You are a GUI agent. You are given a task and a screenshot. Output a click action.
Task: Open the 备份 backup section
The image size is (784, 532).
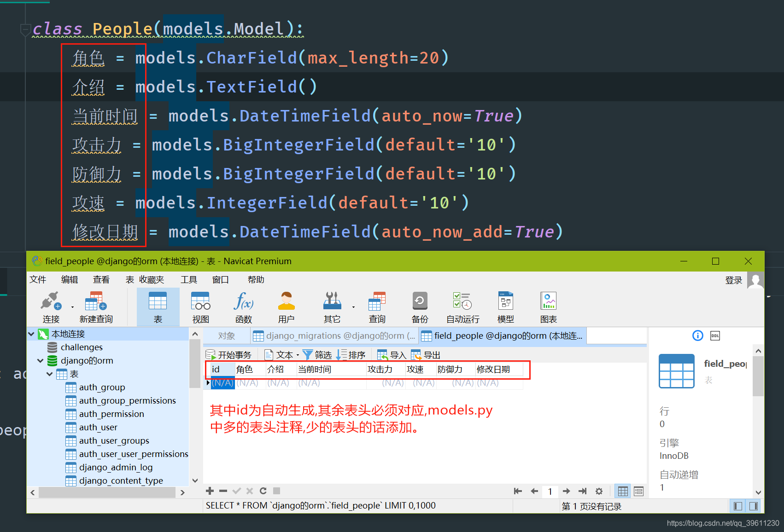point(420,307)
